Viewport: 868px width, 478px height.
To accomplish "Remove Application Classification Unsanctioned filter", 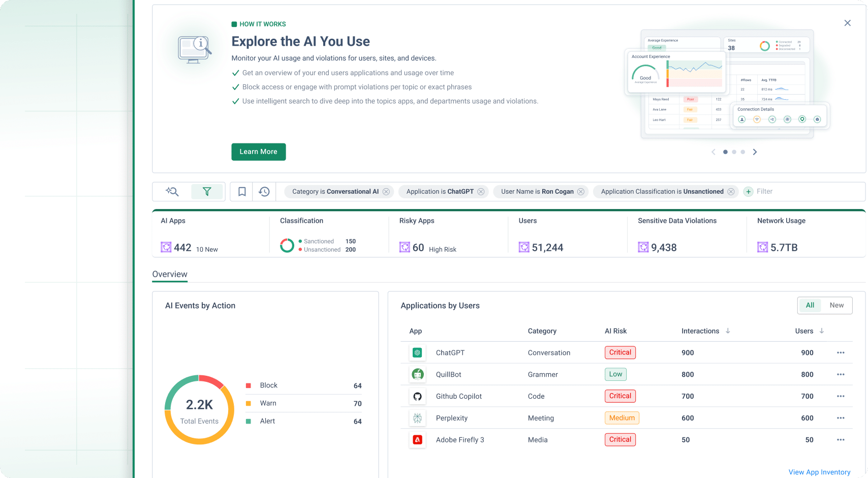I will pos(731,192).
